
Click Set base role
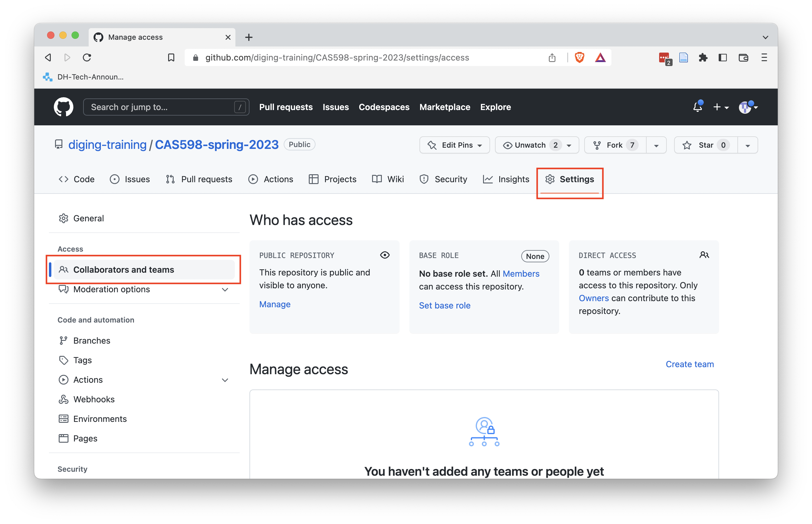click(x=444, y=305)
